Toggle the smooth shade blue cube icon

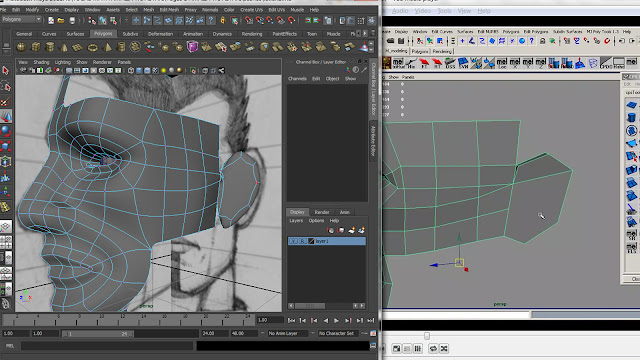tap(139, 71)
